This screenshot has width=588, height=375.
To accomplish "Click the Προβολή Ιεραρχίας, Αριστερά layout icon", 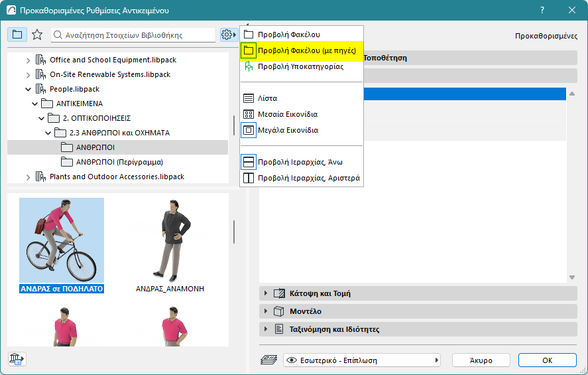I will pyautogui.click(x=248, y=178).
